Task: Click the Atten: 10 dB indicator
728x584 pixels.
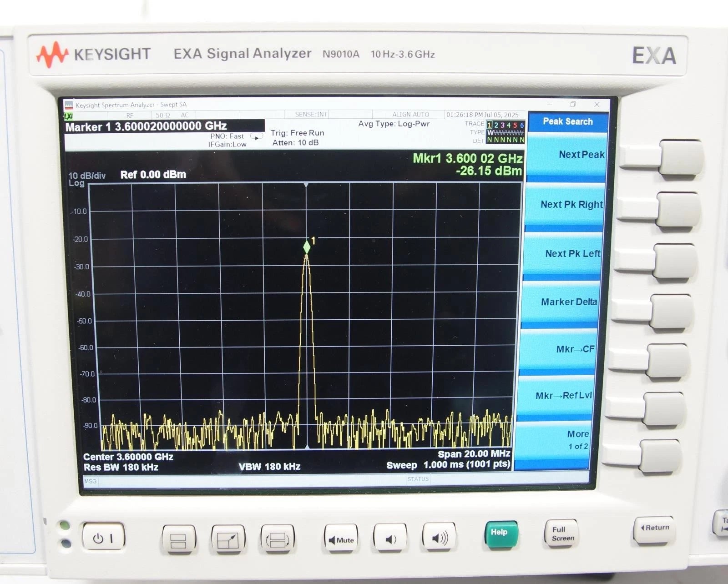Action: tap(295, 143)
